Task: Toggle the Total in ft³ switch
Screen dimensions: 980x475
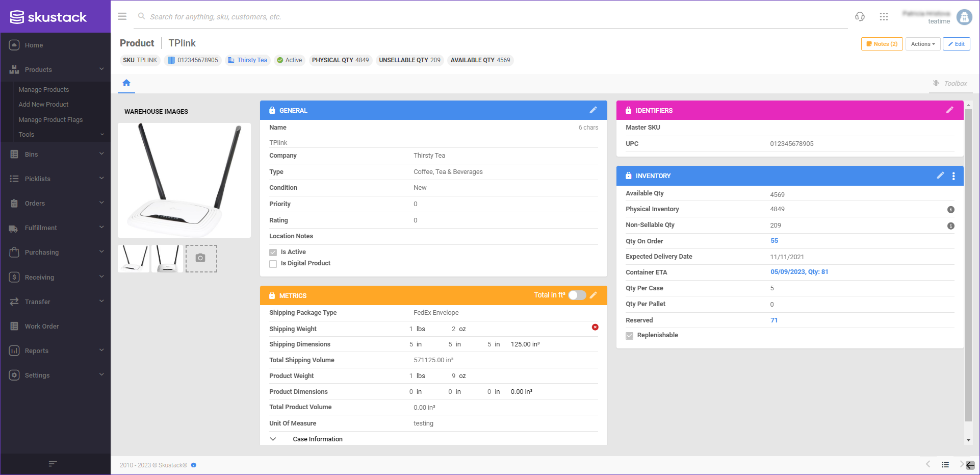Action: [577, 295]
